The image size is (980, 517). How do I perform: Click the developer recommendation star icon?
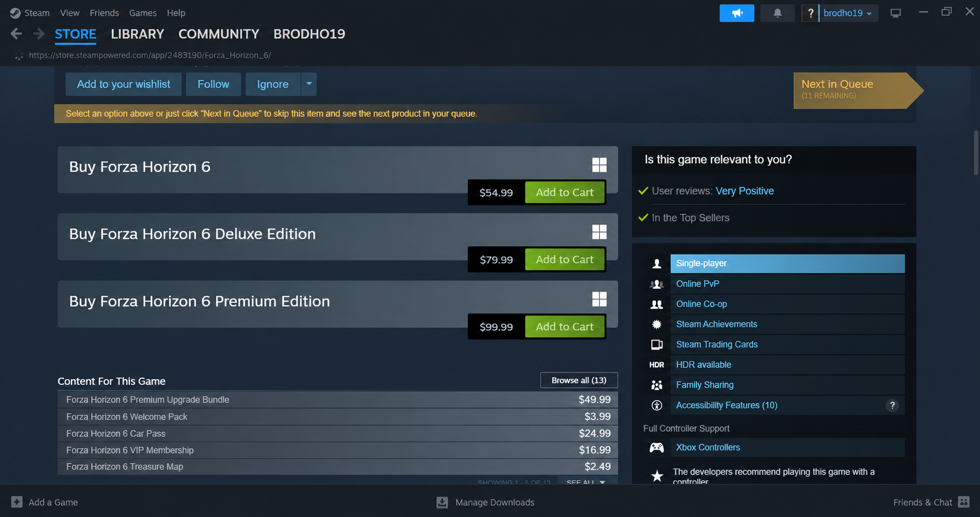[657, 476]
